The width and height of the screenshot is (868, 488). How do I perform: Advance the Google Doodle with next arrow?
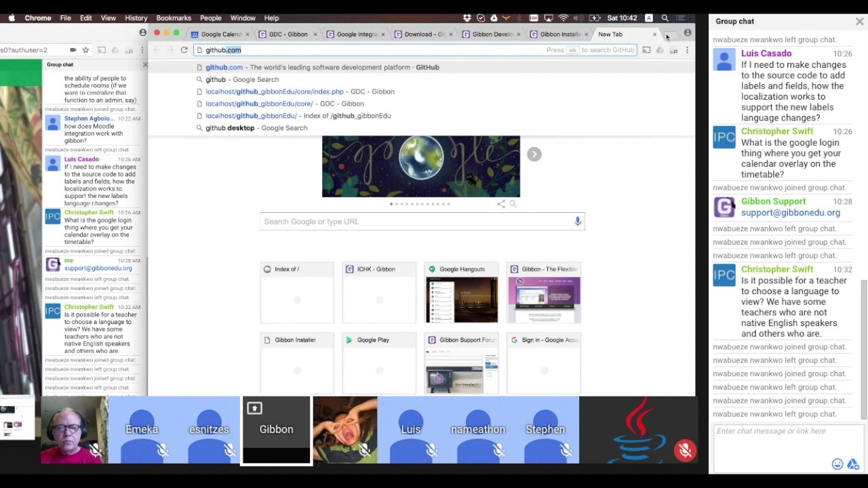tap(534, 155)
